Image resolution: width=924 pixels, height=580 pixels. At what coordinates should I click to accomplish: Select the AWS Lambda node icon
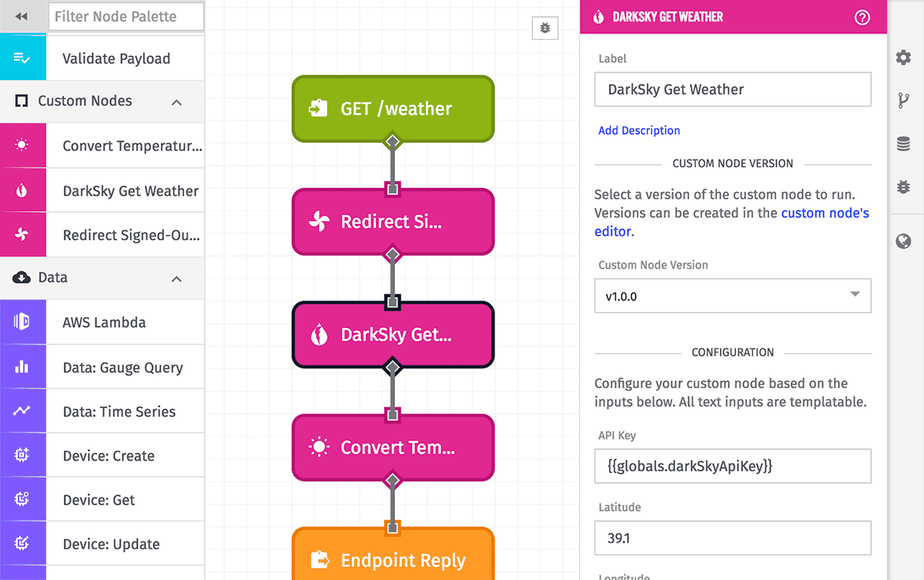[x=22, y=322]
